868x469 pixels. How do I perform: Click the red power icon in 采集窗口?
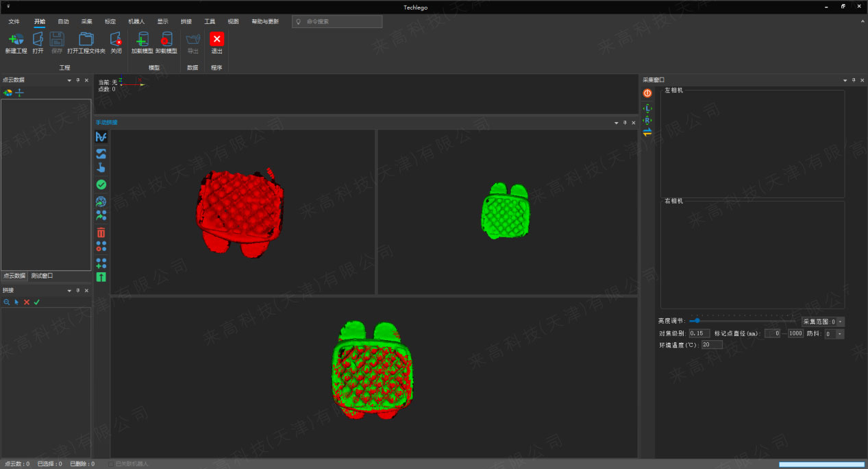647,93
